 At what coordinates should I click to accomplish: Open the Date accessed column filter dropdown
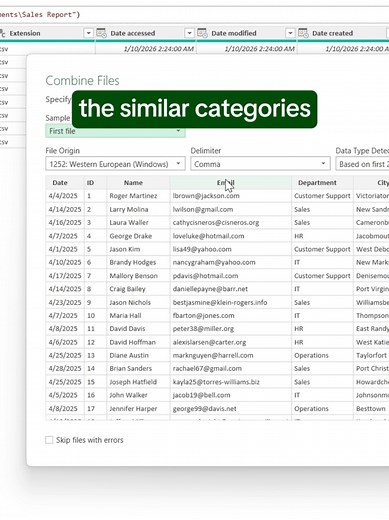point(189,33)
